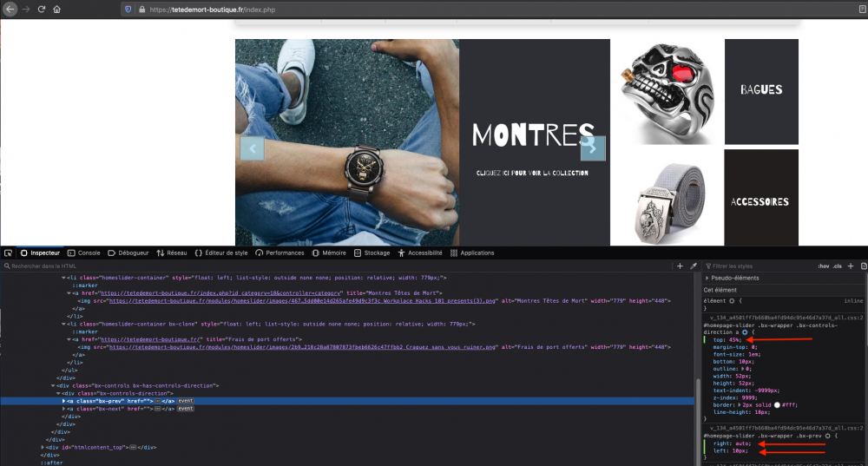Collapse the first li homeslider-container node

point(63,278)
